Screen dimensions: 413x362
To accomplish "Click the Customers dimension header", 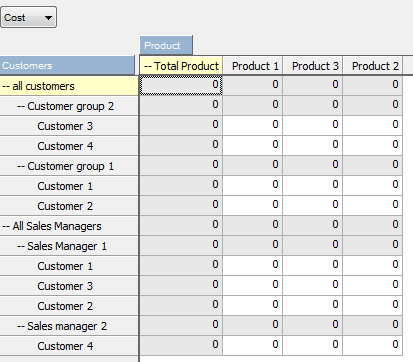I will [x=67, y=65].
